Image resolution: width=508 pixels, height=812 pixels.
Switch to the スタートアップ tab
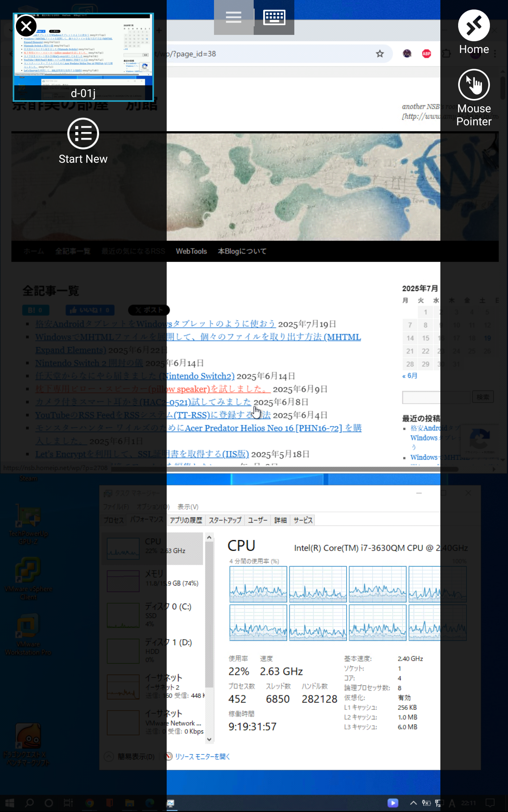point(225,520)
